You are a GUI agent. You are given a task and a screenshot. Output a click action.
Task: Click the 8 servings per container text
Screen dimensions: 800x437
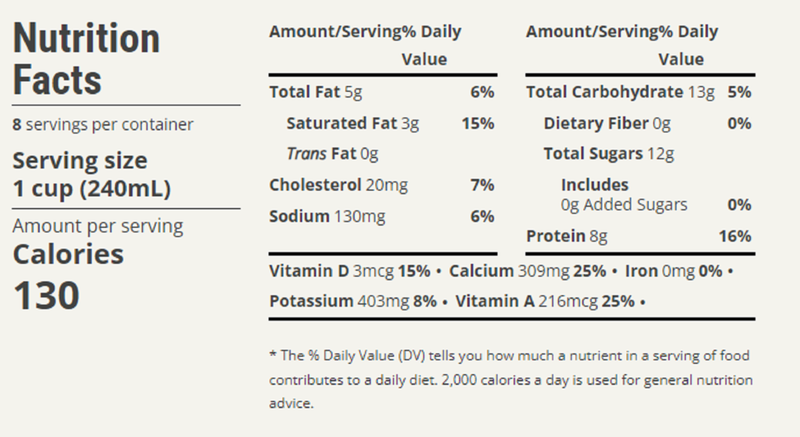tap(103, 125)
